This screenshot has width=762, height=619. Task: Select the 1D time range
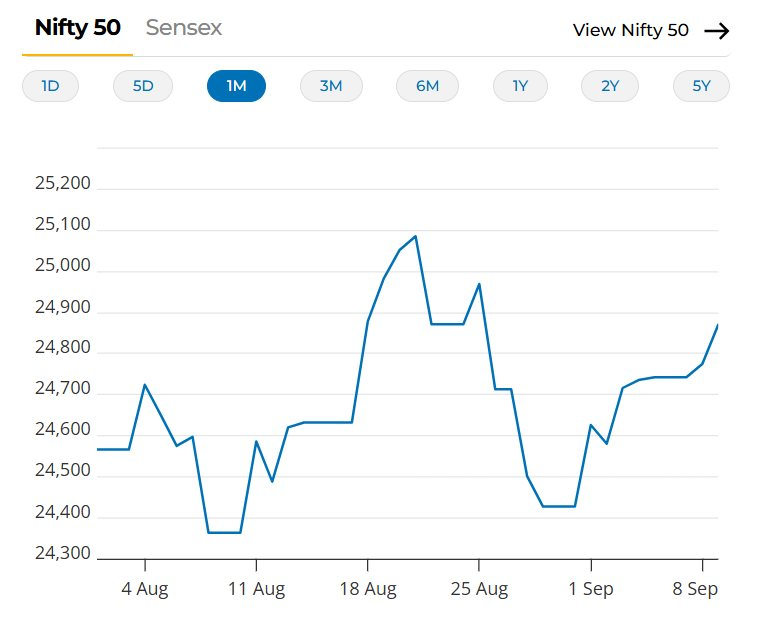click(51, 86)
